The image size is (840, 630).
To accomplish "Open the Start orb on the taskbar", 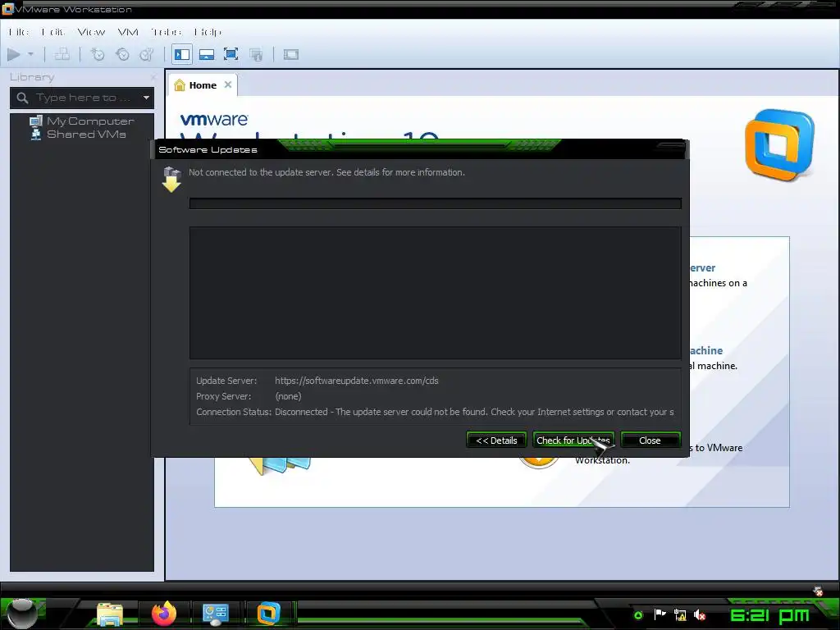I will pyautogui.click(x=21, y=612).
